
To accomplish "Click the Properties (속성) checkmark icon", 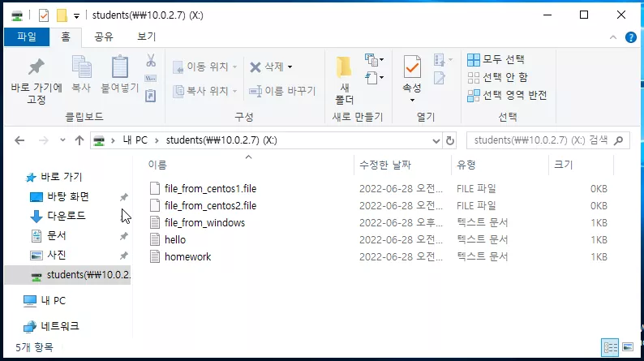I will click(x=412, y=67).
